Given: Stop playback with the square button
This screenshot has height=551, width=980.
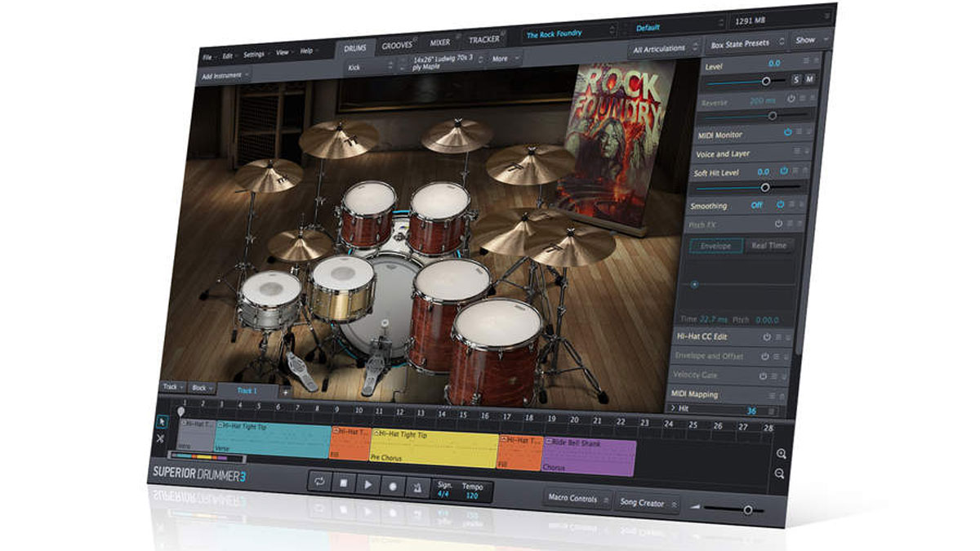Looking at the screenshot, I should (344, 484).
